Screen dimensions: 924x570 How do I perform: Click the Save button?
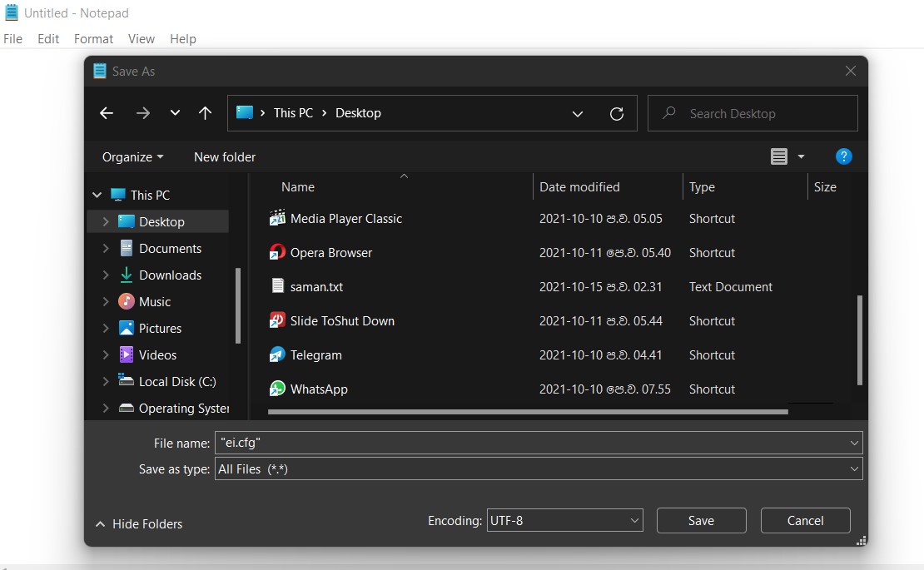[701, 521]
